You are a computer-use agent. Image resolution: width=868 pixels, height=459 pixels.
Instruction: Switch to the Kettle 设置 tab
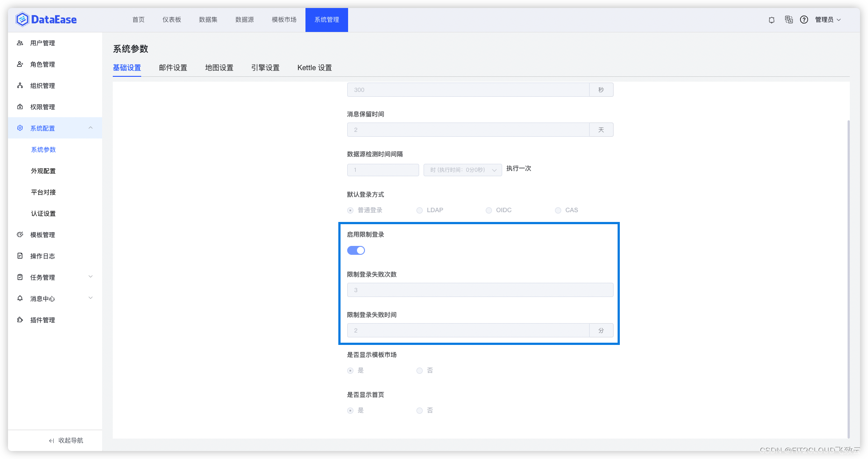[x=315, y=67]
